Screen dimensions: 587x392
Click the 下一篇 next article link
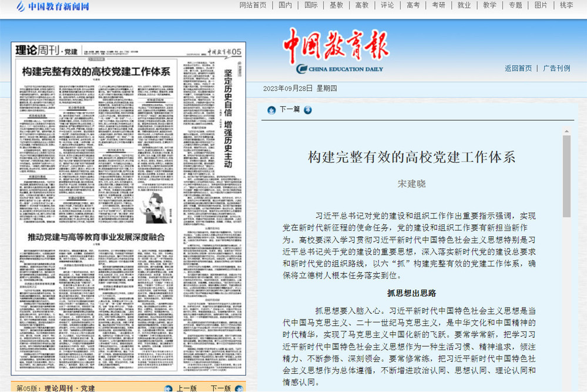290,110
